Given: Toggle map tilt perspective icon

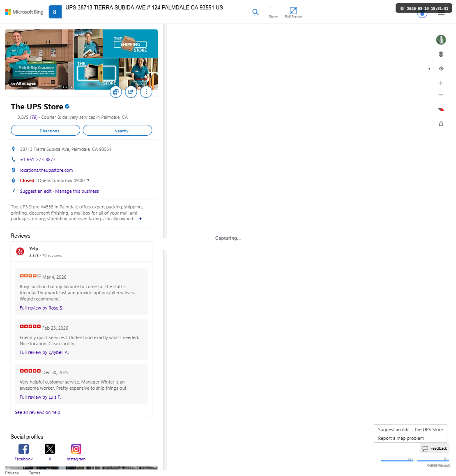Looking at the screenshot, I should point(441,124).
